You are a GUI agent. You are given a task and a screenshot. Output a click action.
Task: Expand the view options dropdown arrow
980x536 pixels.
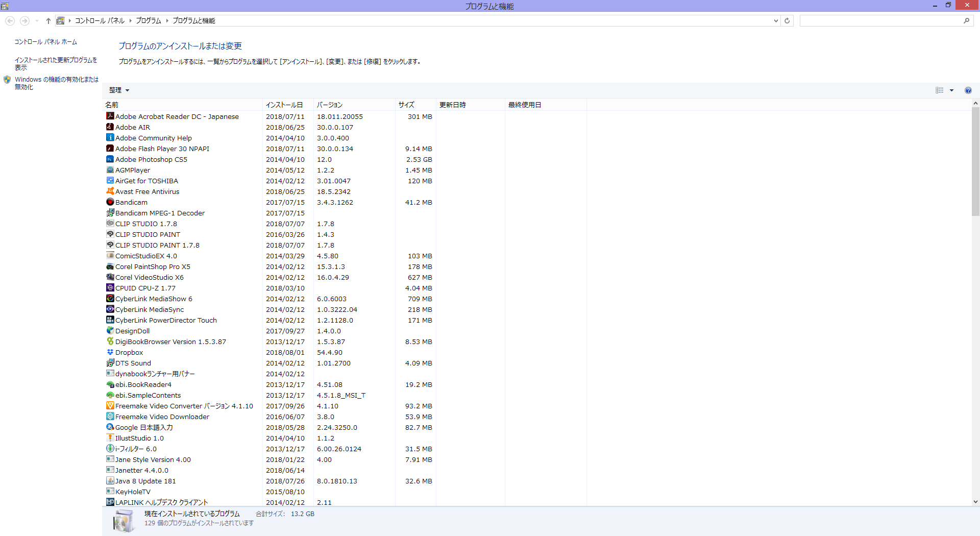pos(951,90)
